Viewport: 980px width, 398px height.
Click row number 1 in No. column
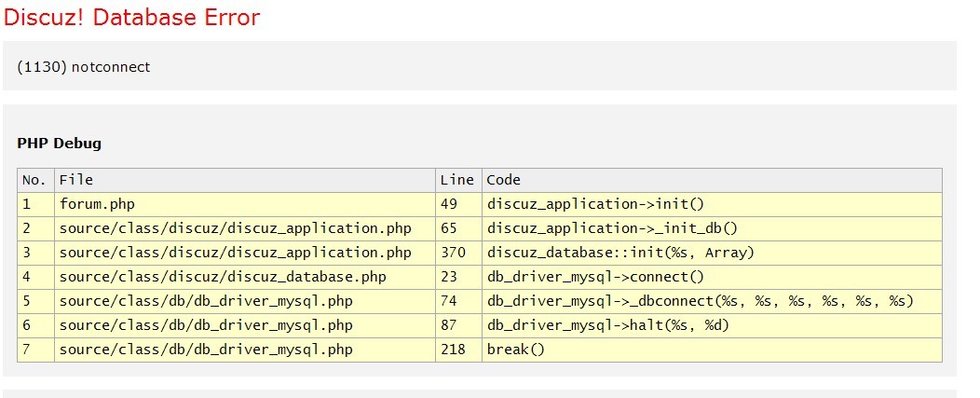pyautogui.click(x=35, y=205)
